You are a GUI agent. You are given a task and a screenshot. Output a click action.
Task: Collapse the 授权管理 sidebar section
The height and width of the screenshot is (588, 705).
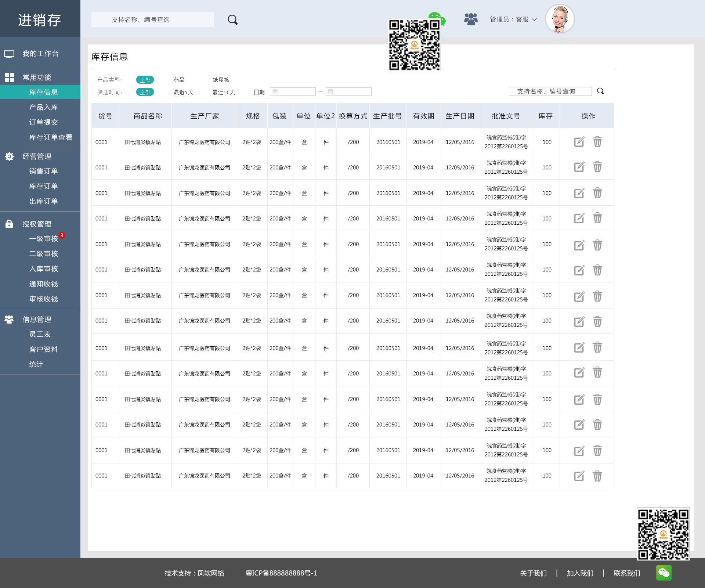click(37, 224)
